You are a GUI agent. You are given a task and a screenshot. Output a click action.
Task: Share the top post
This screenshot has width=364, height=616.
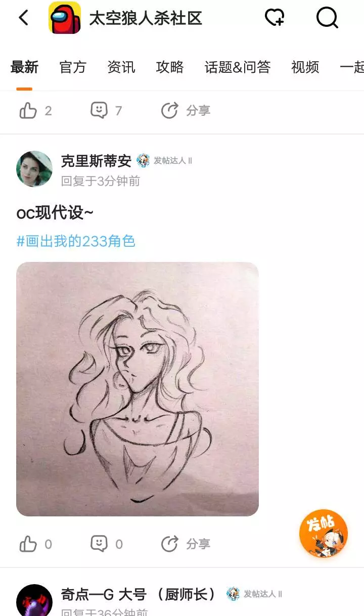point(186,110)
